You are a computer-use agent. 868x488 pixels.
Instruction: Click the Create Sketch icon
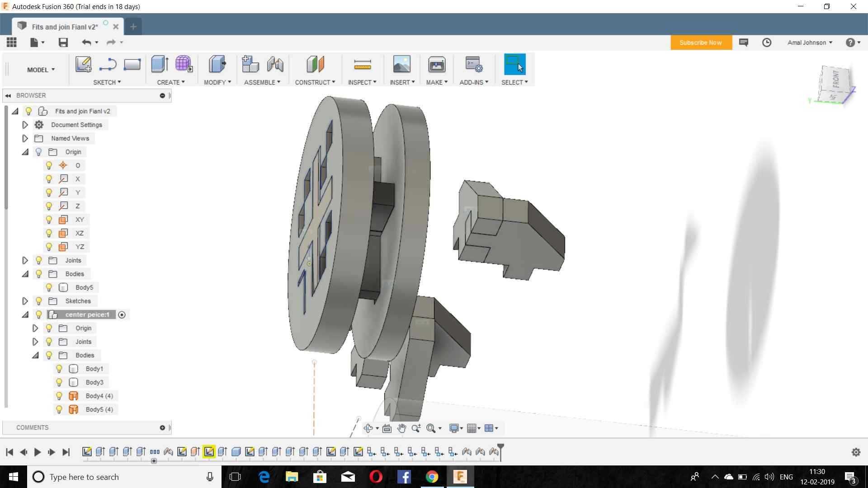[x=83, y=64]
